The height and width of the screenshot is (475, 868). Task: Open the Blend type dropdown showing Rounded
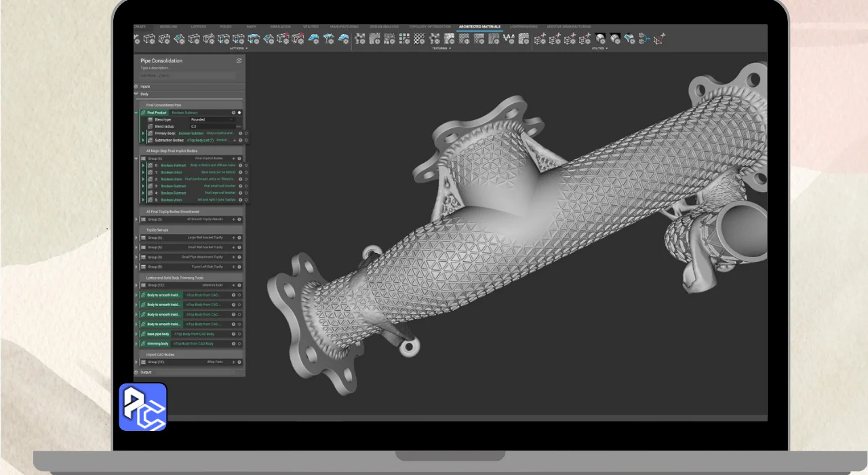[x=210, y=119]
